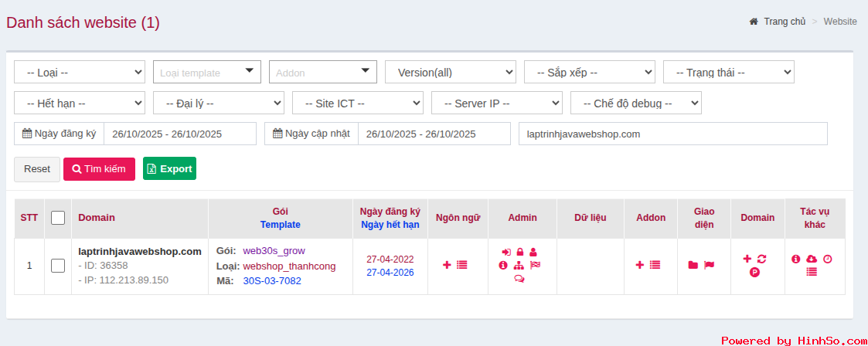Click the 'Gói' column header
Viewport: 868px width, 346px height.
pyautogui.click(x=280, y=211)
